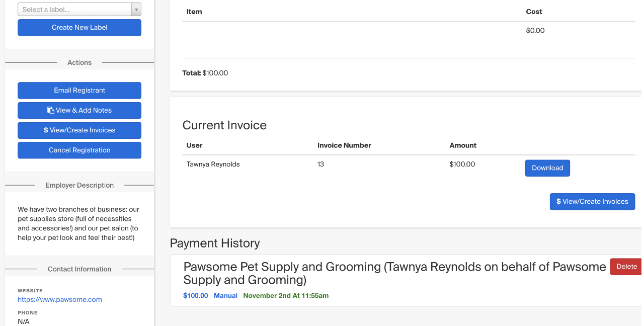This screenshot has width=644, height=326.
Task: Click the $100.00 invoice amount
Action: (462, 164)
